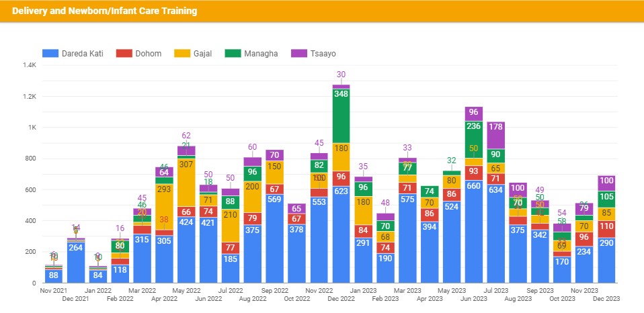644x313 pixels.
Task: Select the Dohom legend label
Action: click(149, 53)
